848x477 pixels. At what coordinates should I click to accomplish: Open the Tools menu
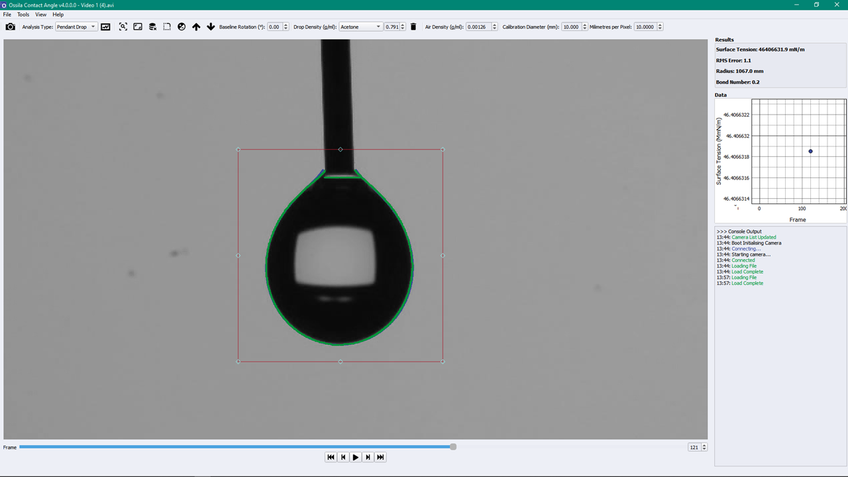(x=23, y=15)
